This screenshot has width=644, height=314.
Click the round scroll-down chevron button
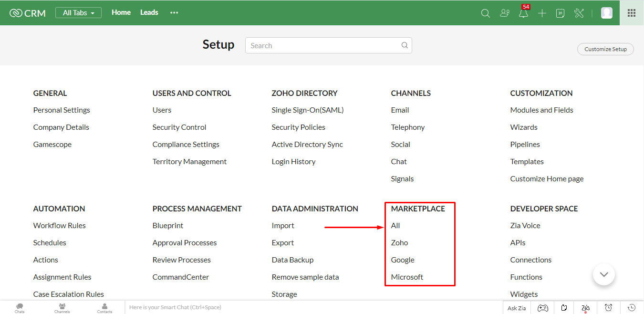604,274
